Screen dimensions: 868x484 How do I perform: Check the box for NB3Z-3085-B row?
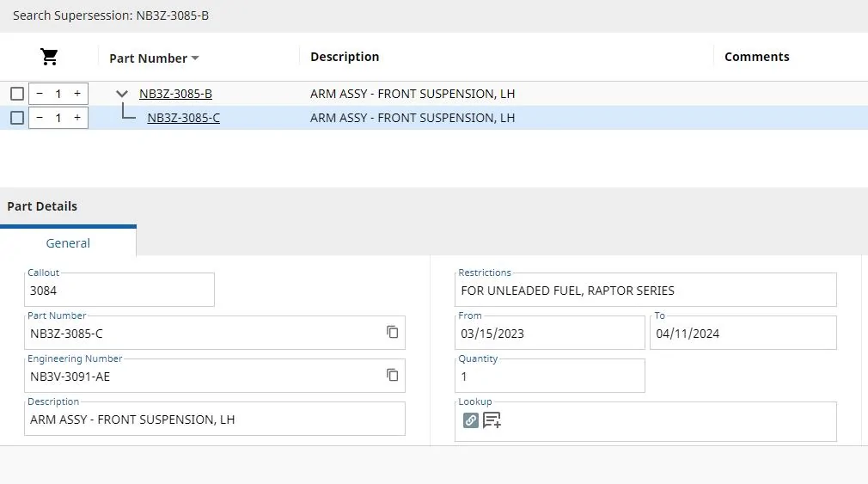(17, 94)
